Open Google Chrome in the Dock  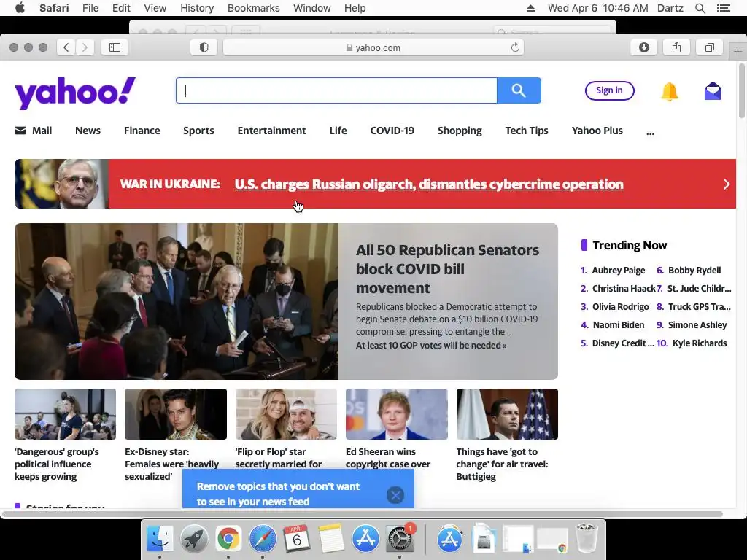point(228,539)
